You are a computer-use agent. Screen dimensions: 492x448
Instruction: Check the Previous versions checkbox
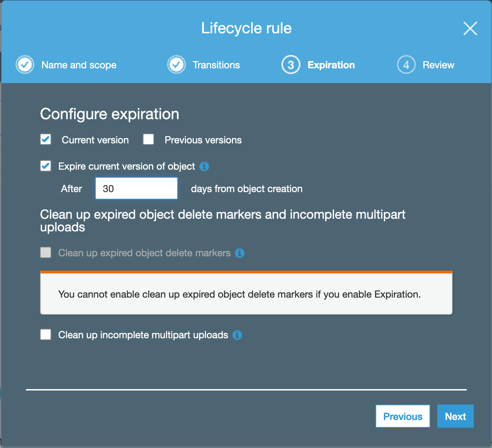pyautogui.click(x=148, y=139)
